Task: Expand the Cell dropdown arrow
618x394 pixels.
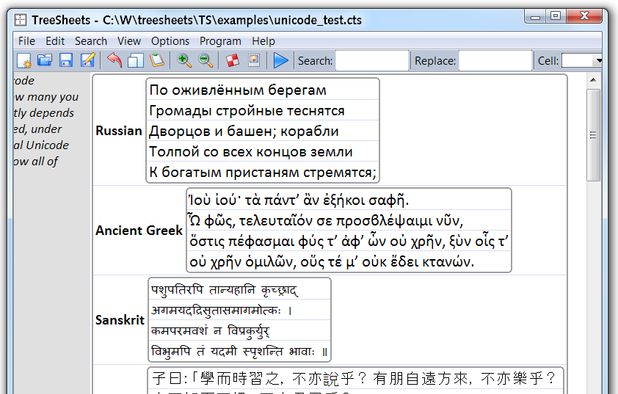Action: (x=599, y=61)
